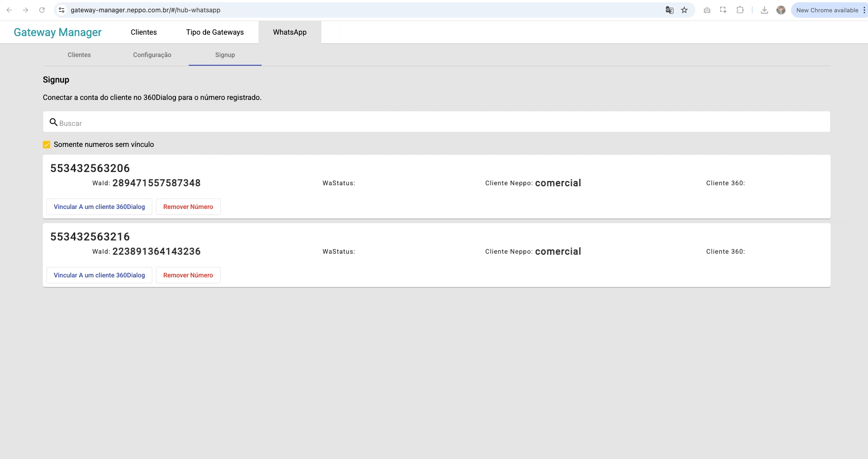Click the Somente numeros sem vínculo label

pos(104,145)
